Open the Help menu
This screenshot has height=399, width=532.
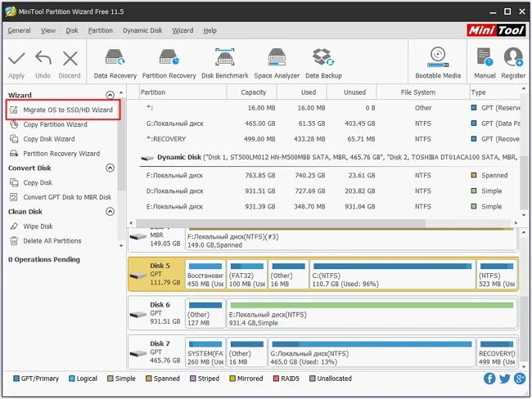[x=210, y=30]
